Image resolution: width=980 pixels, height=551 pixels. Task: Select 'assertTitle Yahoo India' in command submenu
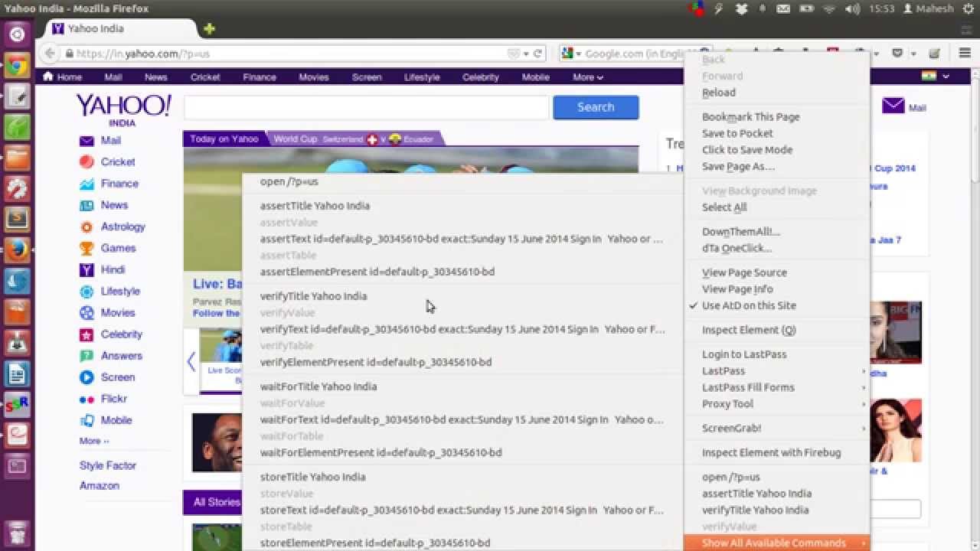pos(462,206)
